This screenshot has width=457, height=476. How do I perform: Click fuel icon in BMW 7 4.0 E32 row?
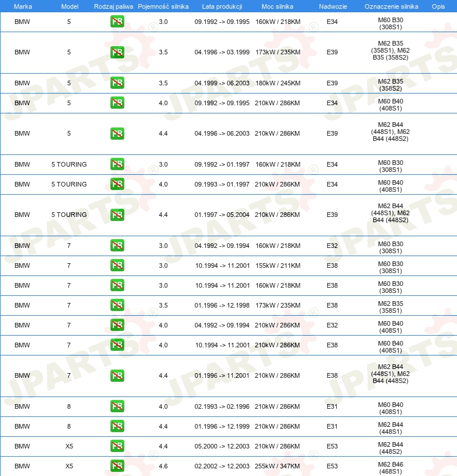click(117, 325)
